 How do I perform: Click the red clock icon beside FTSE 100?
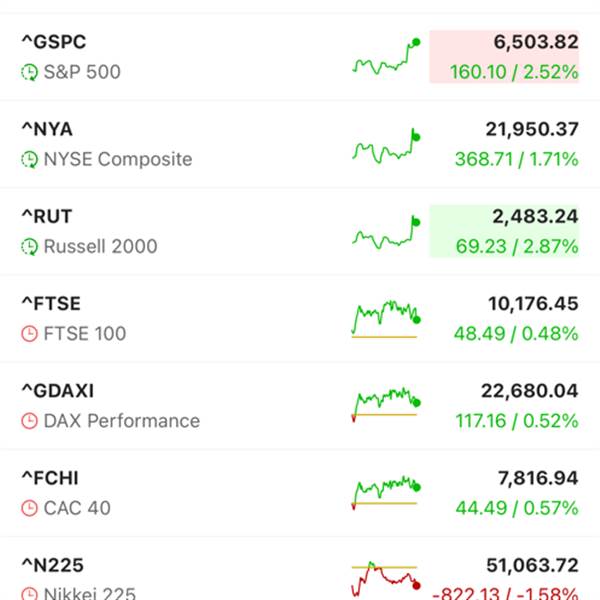[30, 334]
